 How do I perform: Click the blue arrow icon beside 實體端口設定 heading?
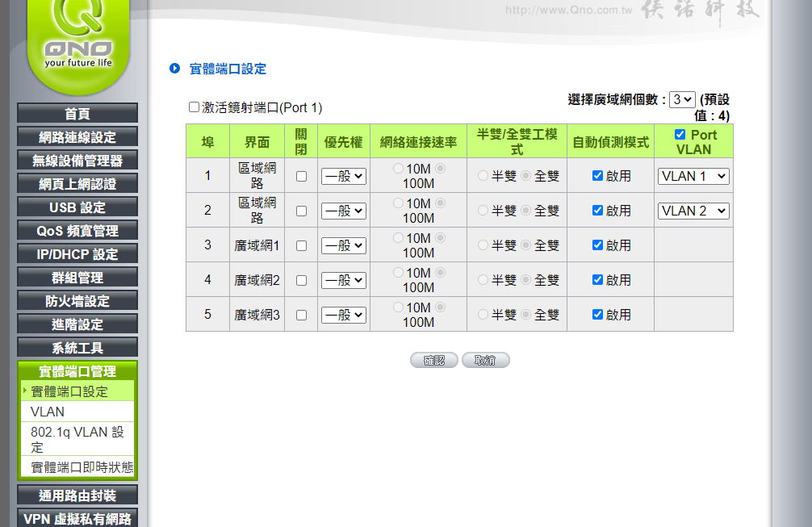tap(174, 69)
